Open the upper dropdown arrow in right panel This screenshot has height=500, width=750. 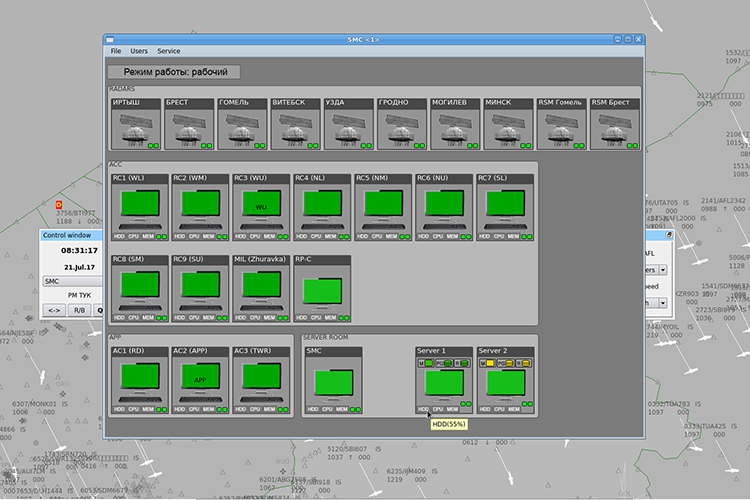(x=664, y=270)
